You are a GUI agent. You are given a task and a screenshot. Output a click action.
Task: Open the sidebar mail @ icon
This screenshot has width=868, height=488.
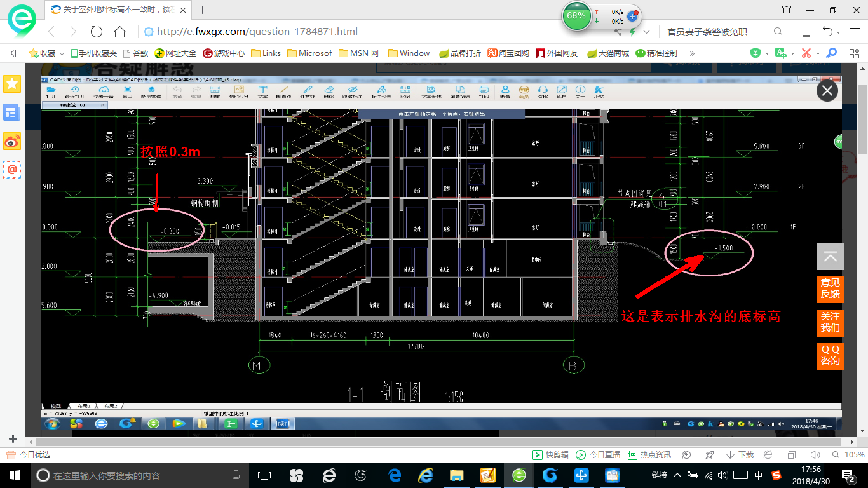12,169
